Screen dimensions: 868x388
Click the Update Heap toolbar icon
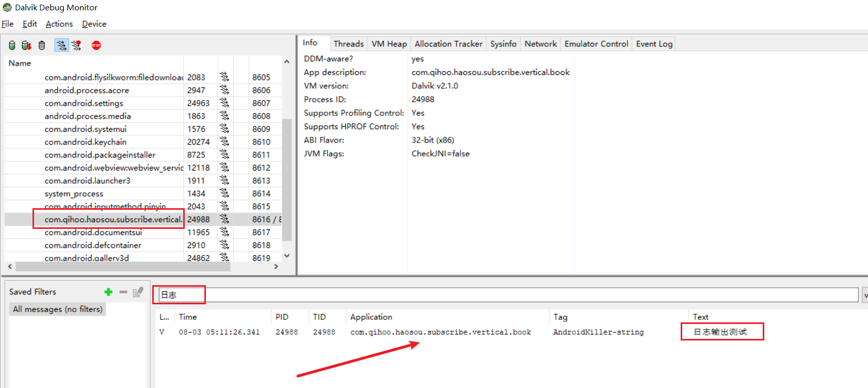(x=12, y=45)
